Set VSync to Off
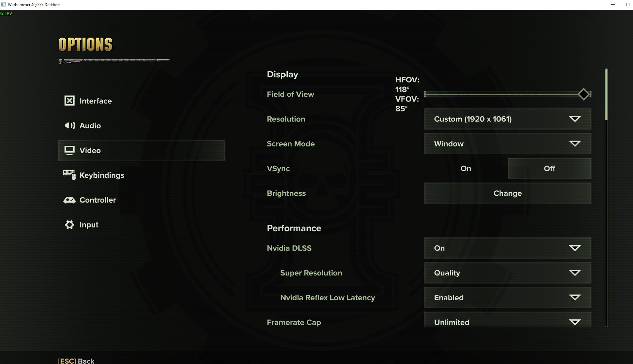 (549, 169)
